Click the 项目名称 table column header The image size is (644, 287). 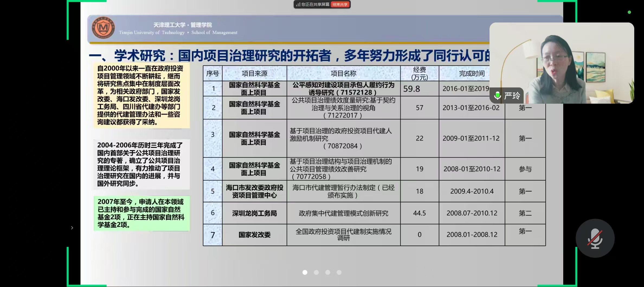pos(343,73)
